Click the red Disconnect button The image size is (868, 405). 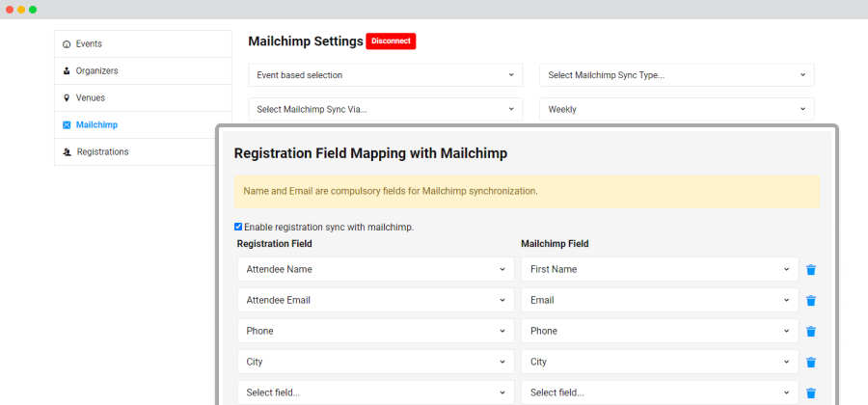coord(391,41)
